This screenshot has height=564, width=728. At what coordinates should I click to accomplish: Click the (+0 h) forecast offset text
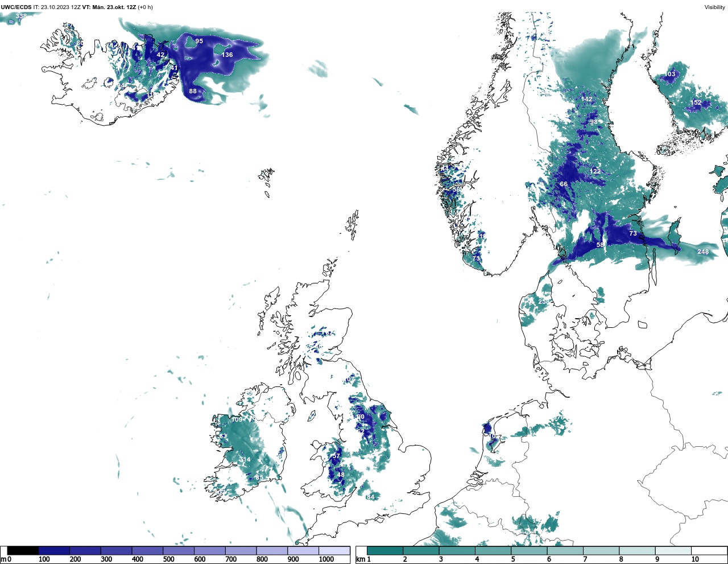tap(145, 7)
